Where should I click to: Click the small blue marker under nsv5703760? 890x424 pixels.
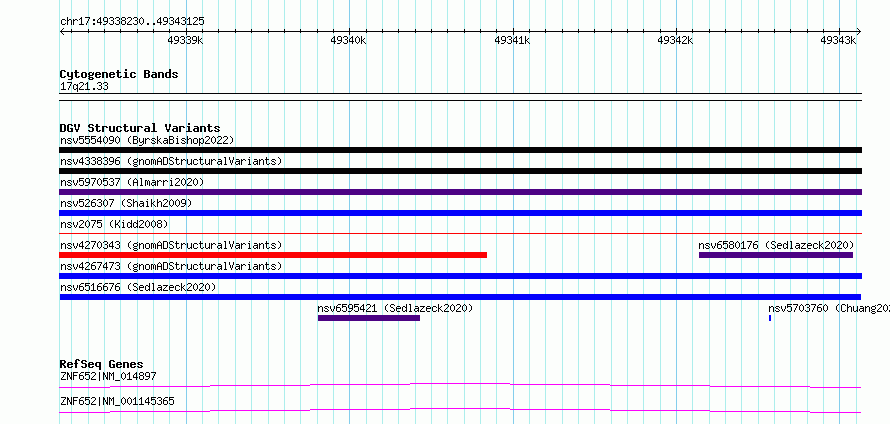(770, 318)
